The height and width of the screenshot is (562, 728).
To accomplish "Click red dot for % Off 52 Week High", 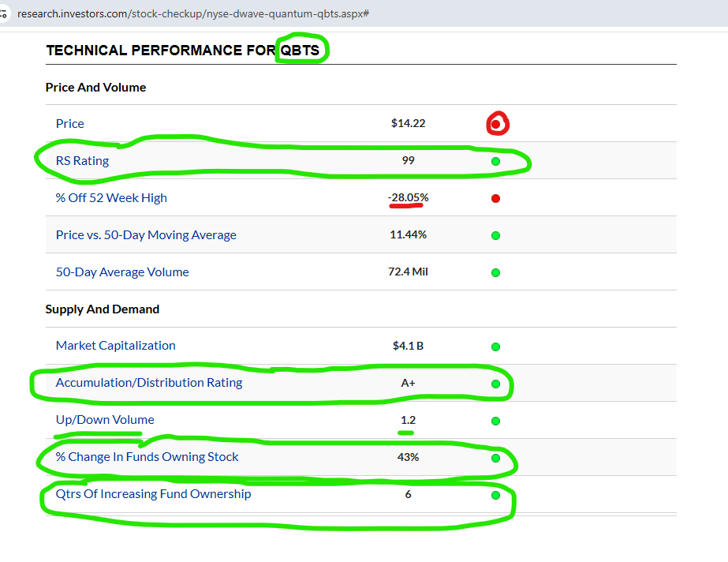I will point(496,198).
